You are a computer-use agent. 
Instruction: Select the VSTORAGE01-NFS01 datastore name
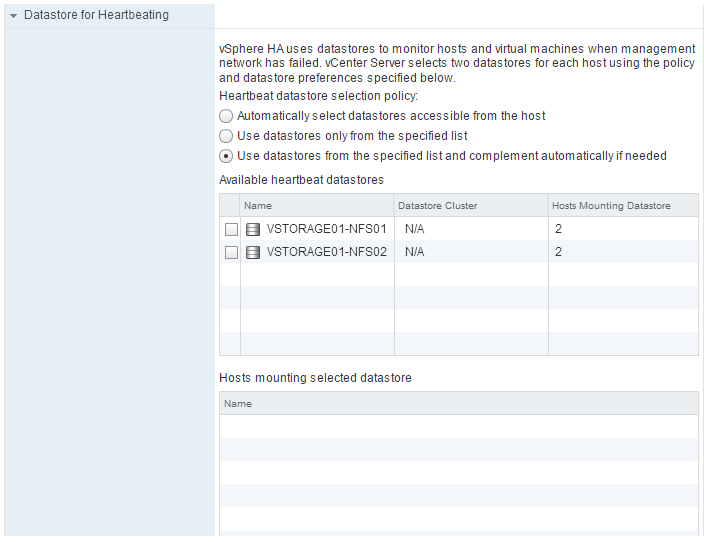pos(326,229)
